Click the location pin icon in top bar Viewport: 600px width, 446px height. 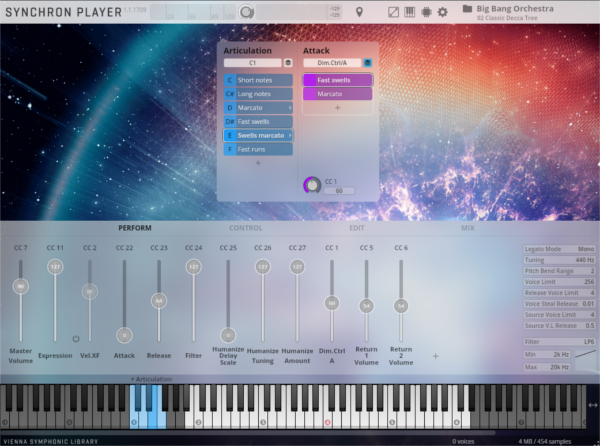(x=359, y=12)
